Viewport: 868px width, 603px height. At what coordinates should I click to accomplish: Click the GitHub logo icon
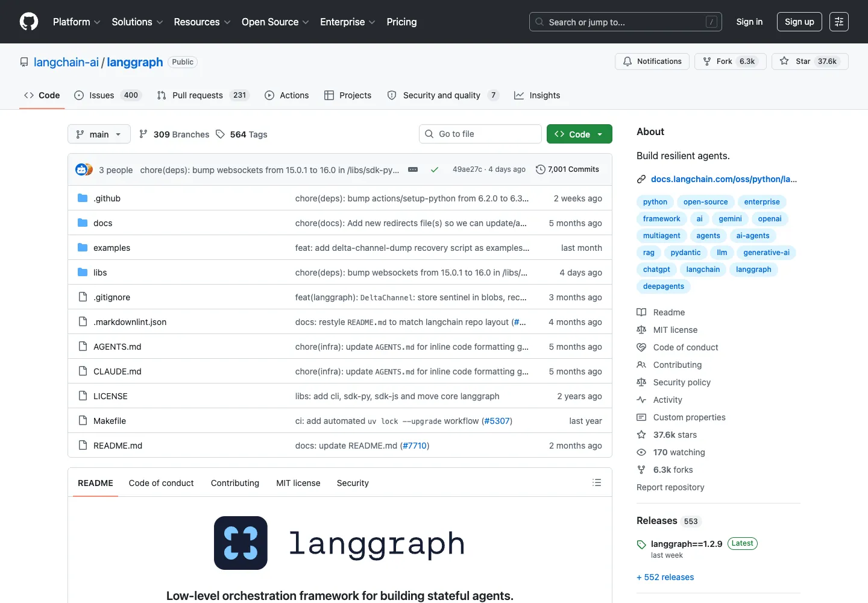(29, 22)
